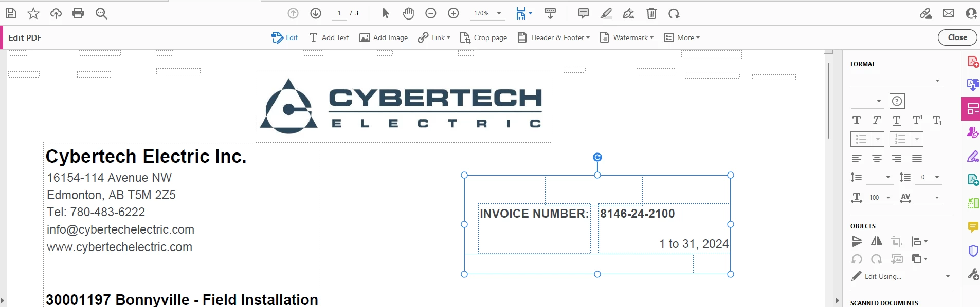The image size is (980, 307).
Task: Open paragraph spacing dropdown showing 0
Action: click(937, 177)
